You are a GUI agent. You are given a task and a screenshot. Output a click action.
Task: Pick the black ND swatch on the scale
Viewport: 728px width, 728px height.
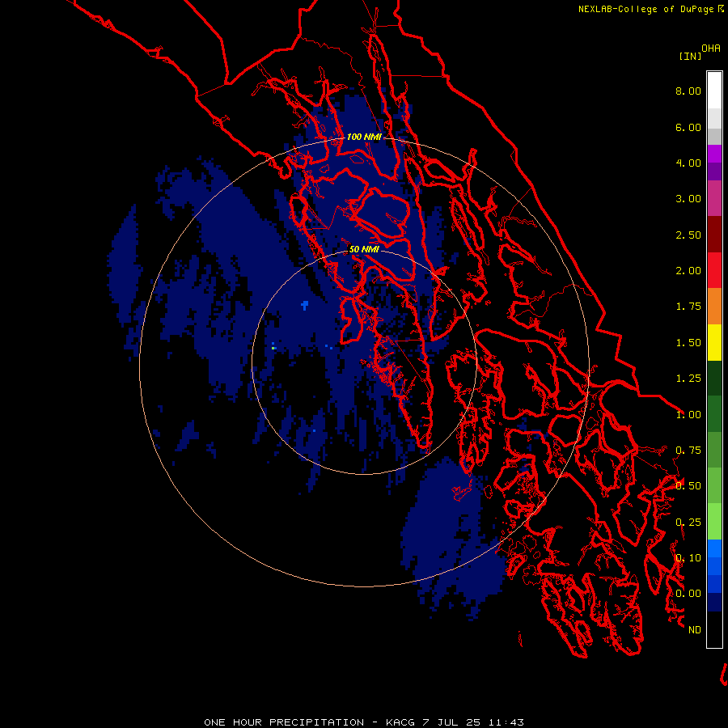point(714,629)
